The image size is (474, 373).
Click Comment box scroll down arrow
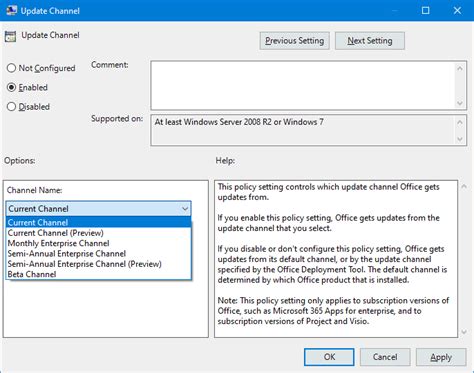(x=460, y=103)
